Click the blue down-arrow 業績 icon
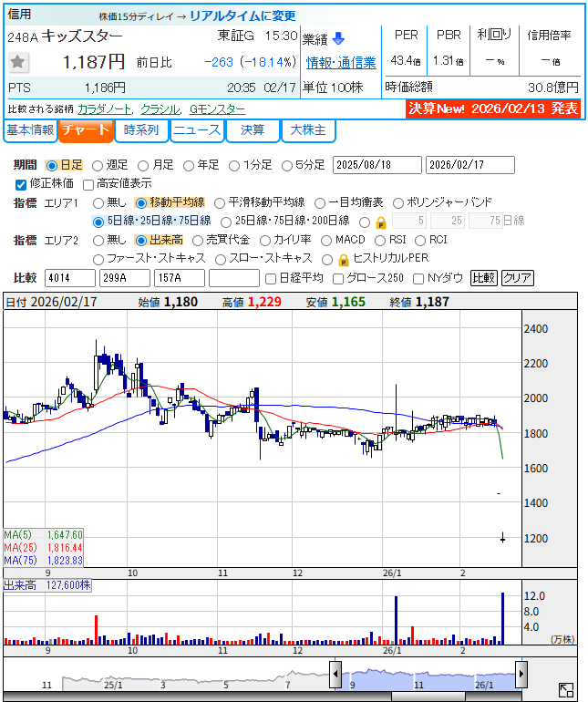This screenshot has width=588, height=702. (x=338, y=38)
